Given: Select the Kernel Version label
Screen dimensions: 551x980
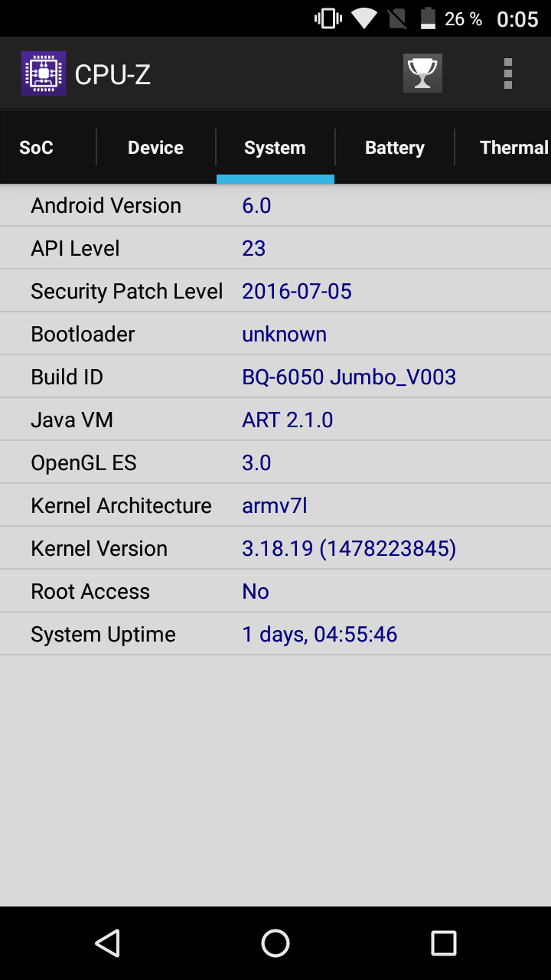Looking at the screenshot, I should click(99, 548).
